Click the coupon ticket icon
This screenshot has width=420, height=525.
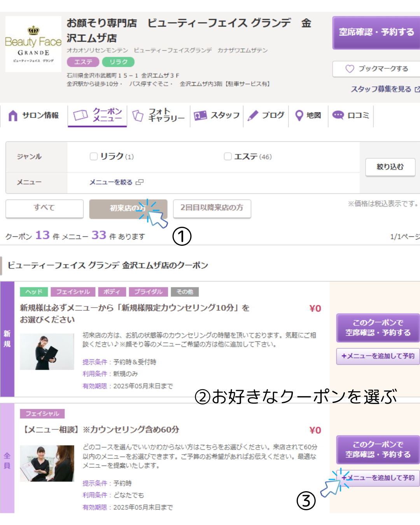pyautogui.click(x=80, y=115)
